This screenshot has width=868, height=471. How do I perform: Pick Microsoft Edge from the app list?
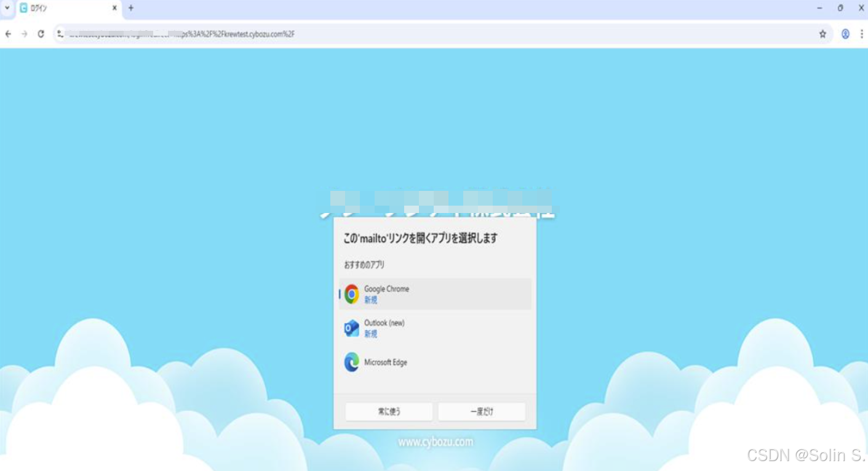435,362
